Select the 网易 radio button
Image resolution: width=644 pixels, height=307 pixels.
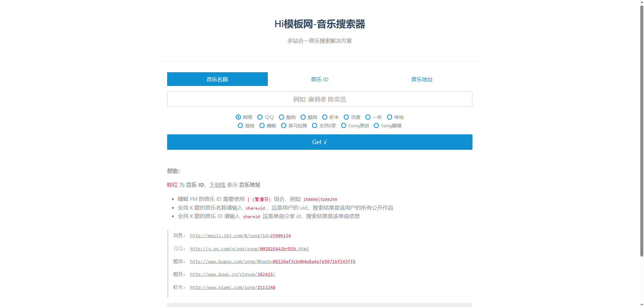tap(238, 117)
